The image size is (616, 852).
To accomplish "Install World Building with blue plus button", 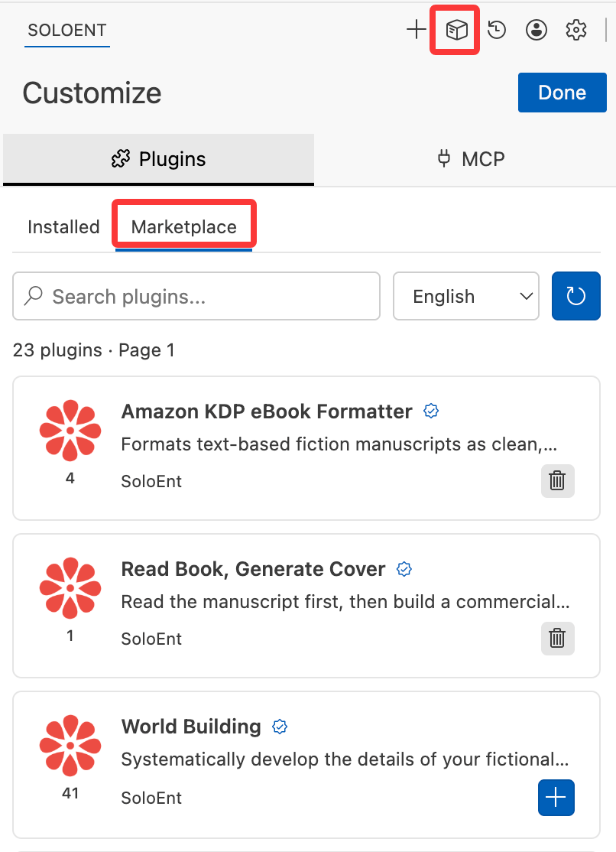I will pyautogui.click(x=556, y=798).
